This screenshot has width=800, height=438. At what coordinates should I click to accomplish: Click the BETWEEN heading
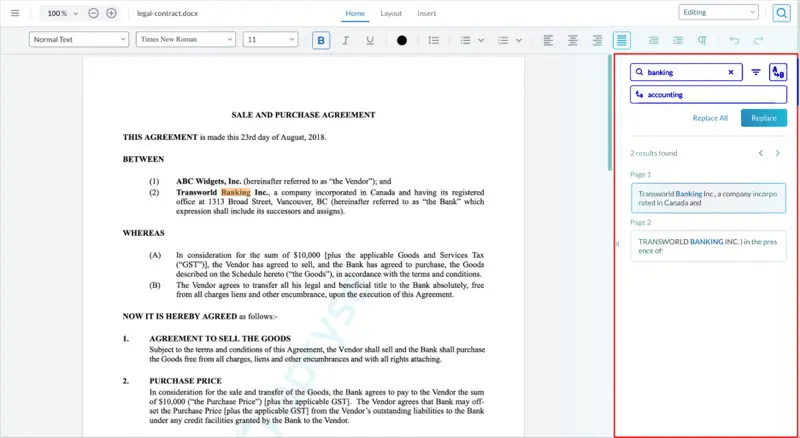point(143,159)
